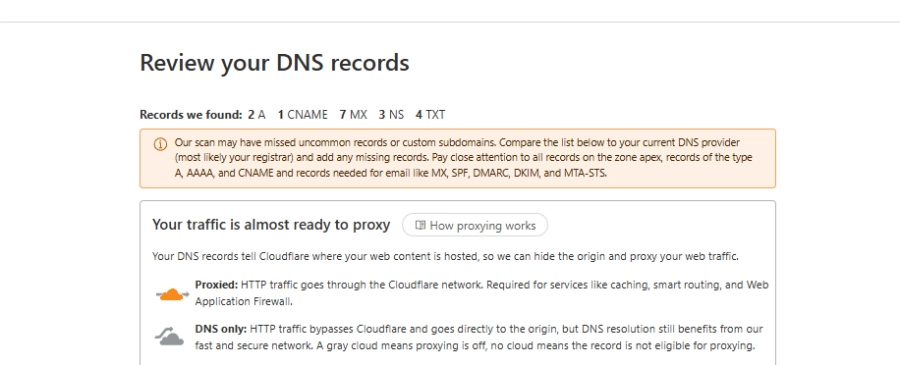Open the How proxying works guide
The height and width of the screenshot is (365, 900).
click(x=475, y=226)
